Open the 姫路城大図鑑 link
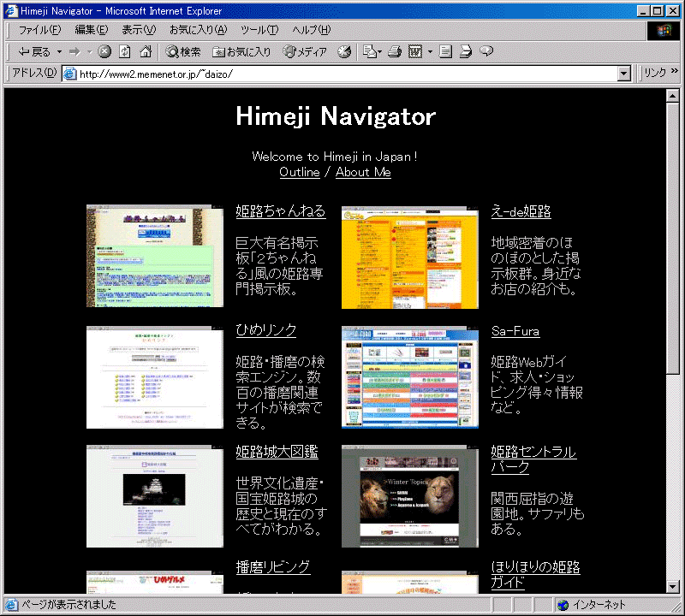Image resolution: width=685 pixels, height=616 pixels. (277, 451)
